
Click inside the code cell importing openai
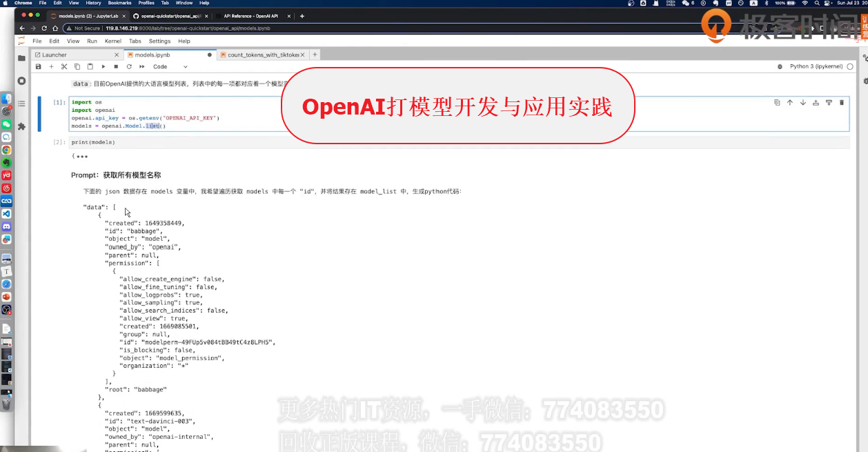(458, 114)
